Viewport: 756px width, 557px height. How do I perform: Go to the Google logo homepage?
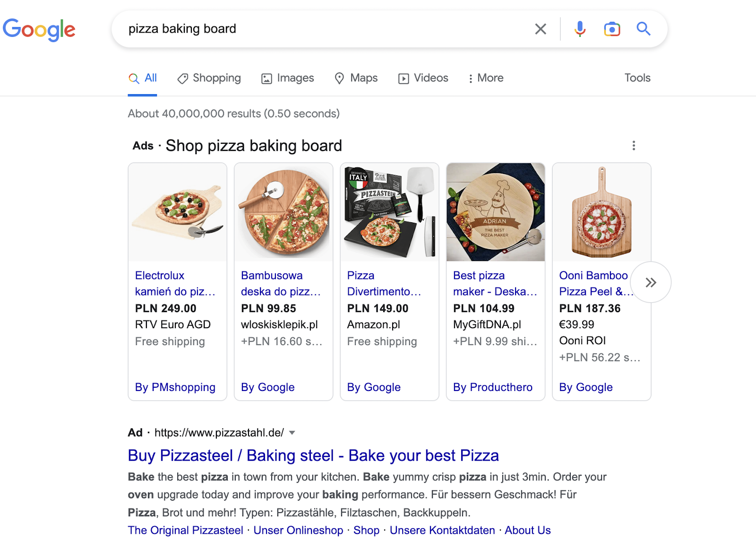tap(39, 30)
